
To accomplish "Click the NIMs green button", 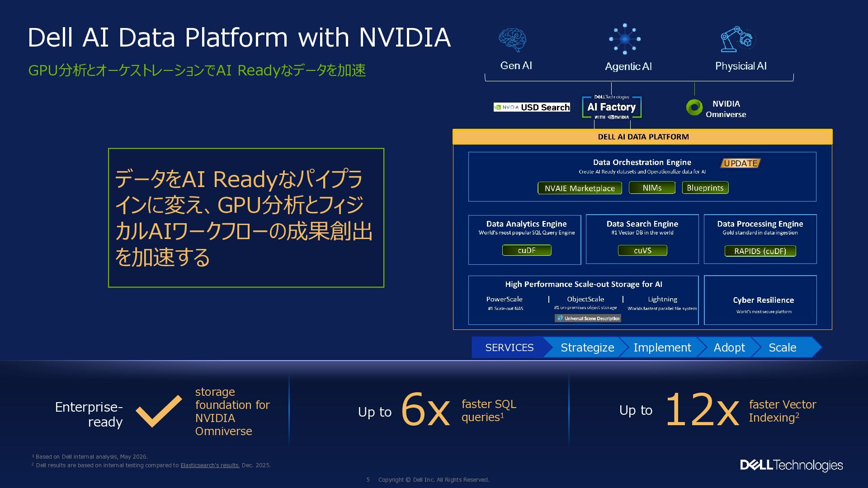I will point(652,188).
